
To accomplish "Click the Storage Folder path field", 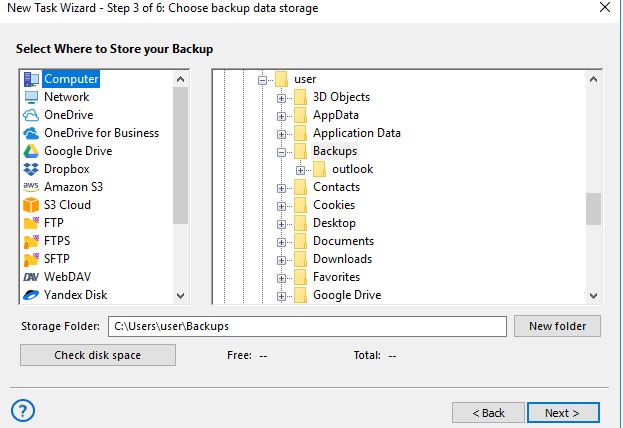I will pos(306,327).
